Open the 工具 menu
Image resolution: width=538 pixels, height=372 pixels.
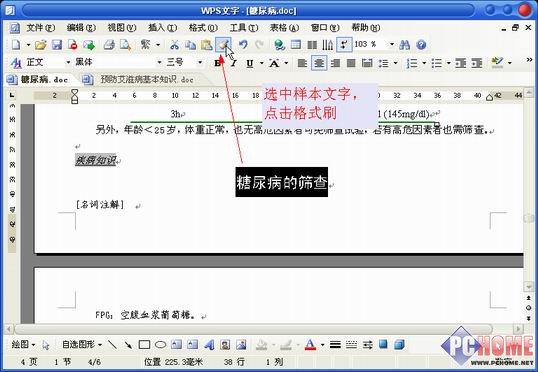[x=243, y=27]
